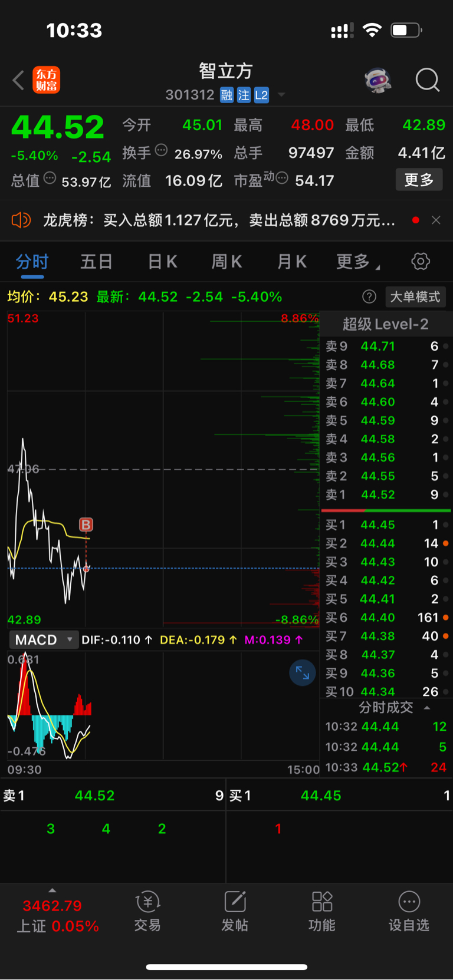Tap the search magnifier icon
Viewport: 453px width, 980px height.
428,80
